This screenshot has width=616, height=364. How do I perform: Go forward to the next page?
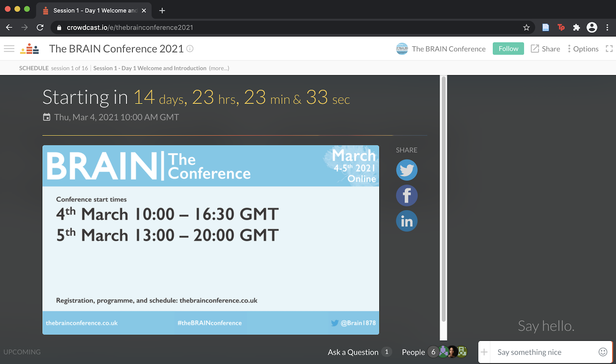point(25,27)
